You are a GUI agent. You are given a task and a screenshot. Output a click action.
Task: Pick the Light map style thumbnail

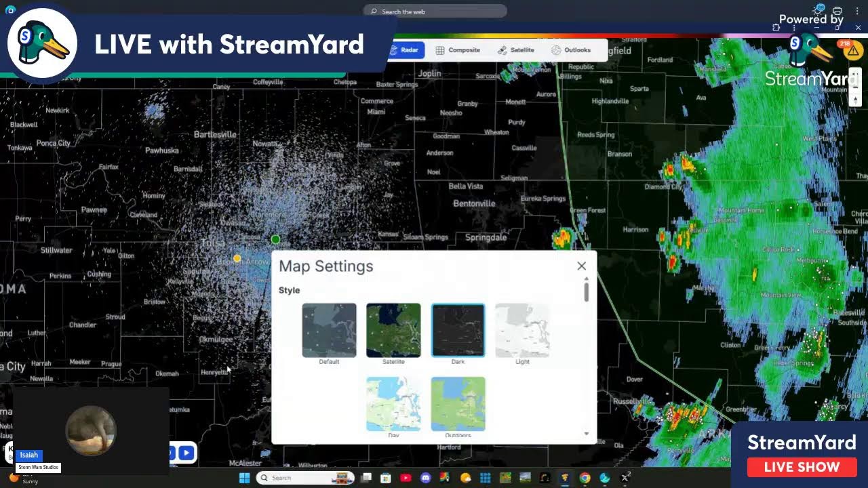(x=522, y=330)
